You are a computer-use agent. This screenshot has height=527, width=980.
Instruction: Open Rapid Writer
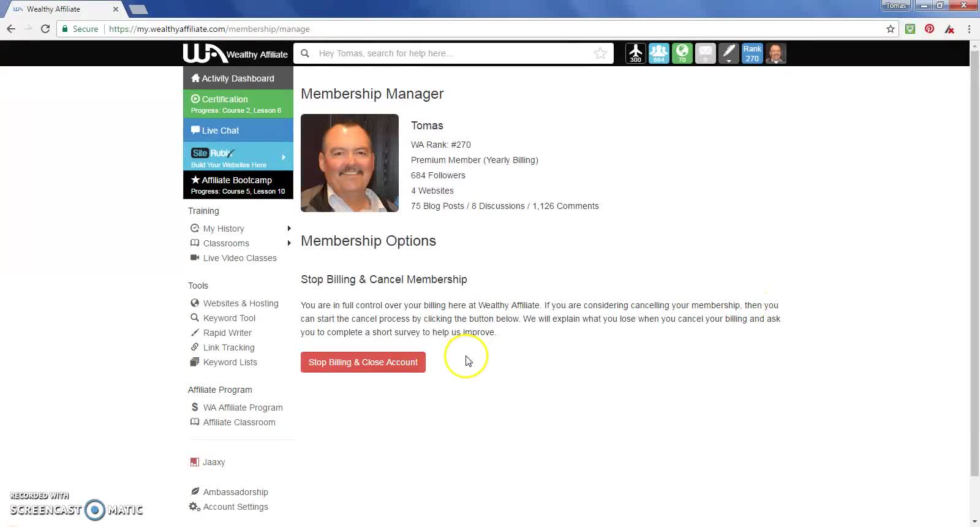pyautogui.click(x=227, y=333)
